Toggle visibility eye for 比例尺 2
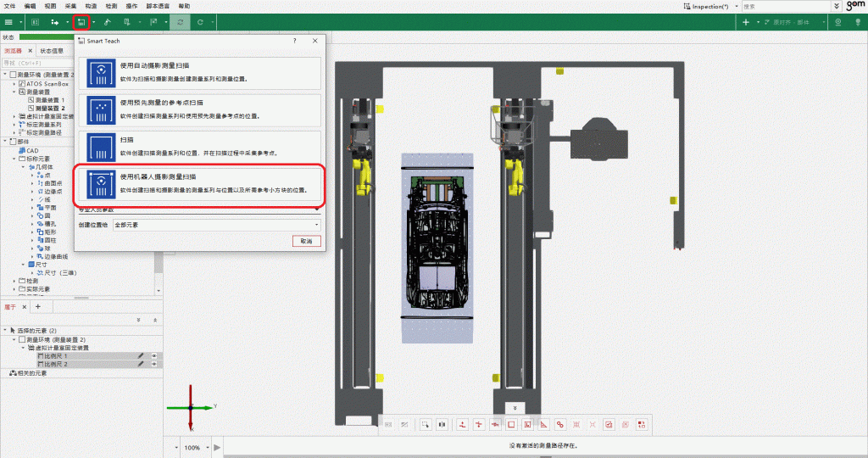Image resolution: width=868 pixels, height=458 pixels. click(x=154, y=364)
